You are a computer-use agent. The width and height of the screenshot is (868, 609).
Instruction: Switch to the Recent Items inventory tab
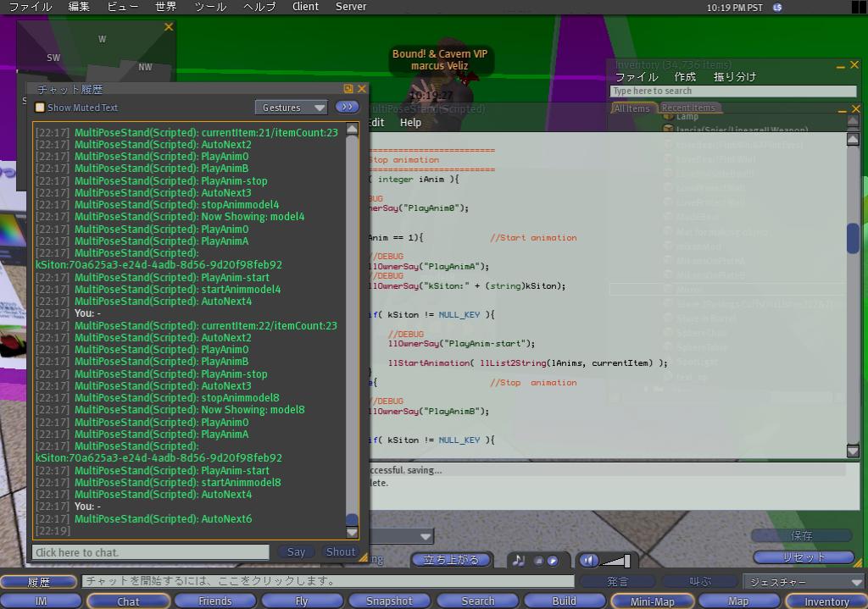point(688,108)
